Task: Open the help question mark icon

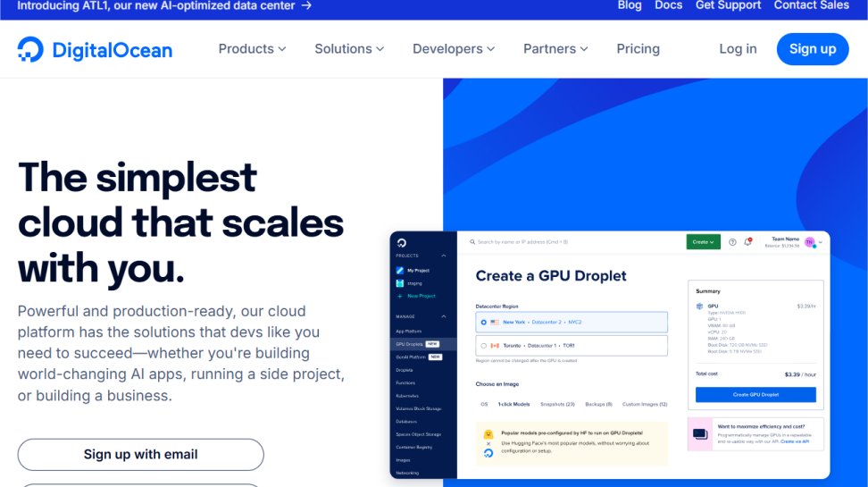Action: (x=732, y=242)
